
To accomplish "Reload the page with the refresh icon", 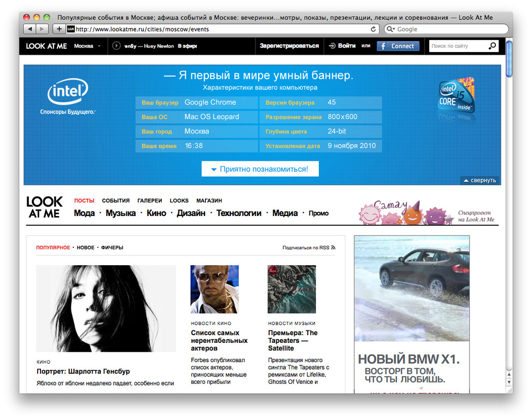I will coord(373,29).
